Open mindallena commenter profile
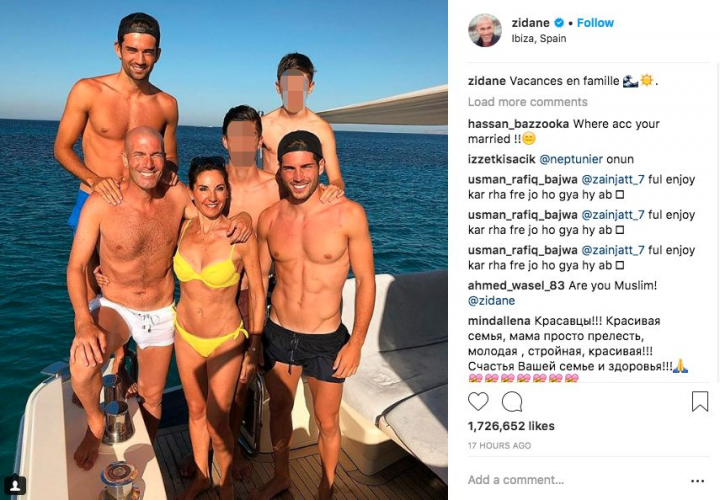720x500 pixels. click(x=499, y=321)
